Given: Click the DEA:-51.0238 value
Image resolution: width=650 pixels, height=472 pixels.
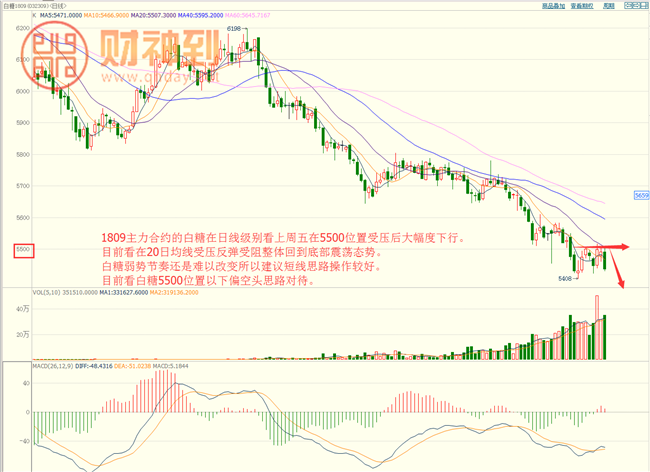Looking at the screenshot, I should pos(132,366).
